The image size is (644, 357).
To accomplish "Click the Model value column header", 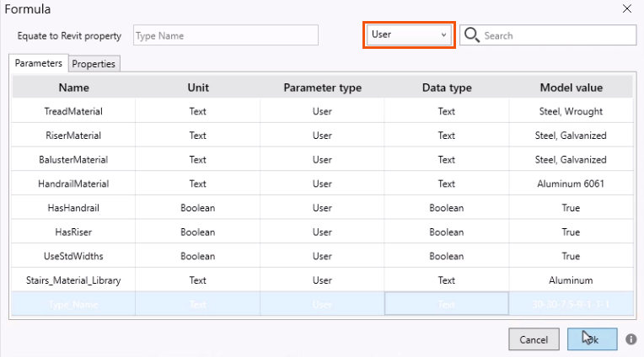I will [x=571, y=88].
